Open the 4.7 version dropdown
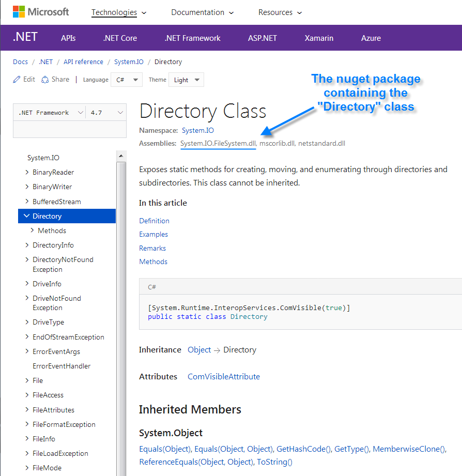The image size is (462, 476). click(x=106, y=113)
